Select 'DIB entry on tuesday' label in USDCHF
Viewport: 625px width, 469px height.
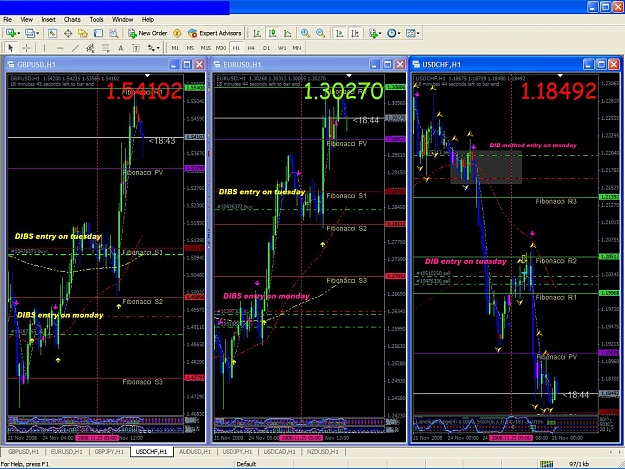coord(466,261)
